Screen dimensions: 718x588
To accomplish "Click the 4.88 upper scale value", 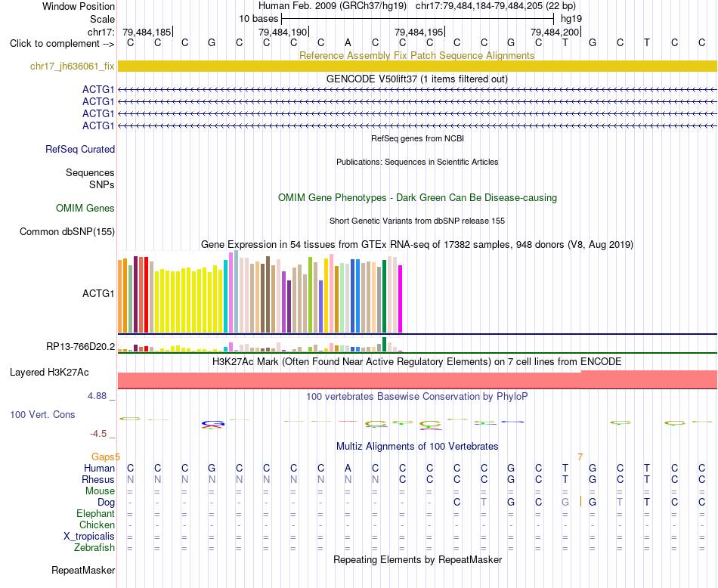I will [97, 396].
